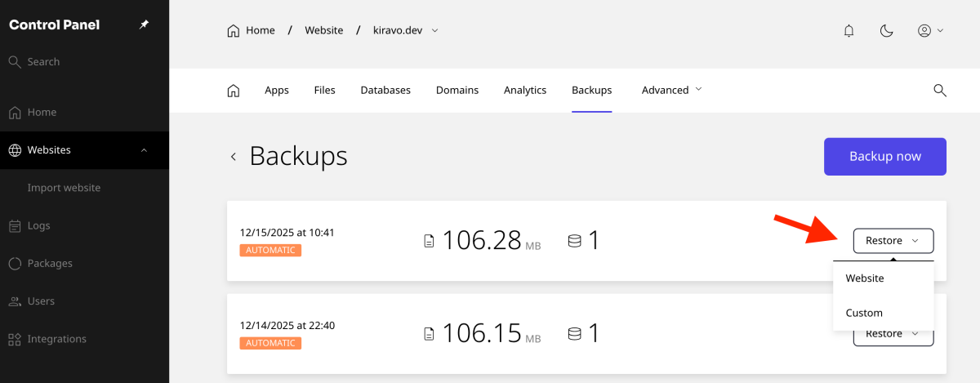Screen dimensions: 980x383
Task: Select Website from the Restore menu
Action: [x=865, y=278]
